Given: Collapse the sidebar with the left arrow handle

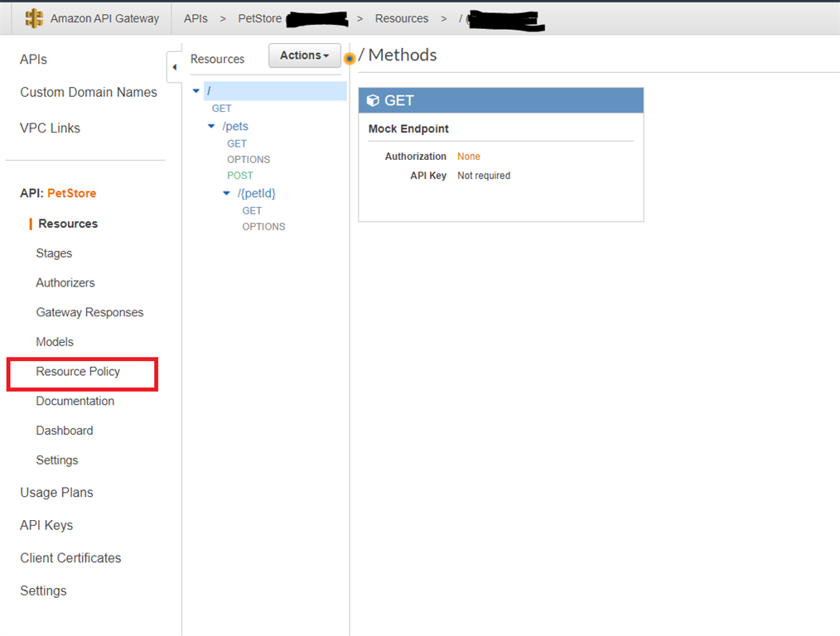Looking at the screenshot, I should point(175,67).
